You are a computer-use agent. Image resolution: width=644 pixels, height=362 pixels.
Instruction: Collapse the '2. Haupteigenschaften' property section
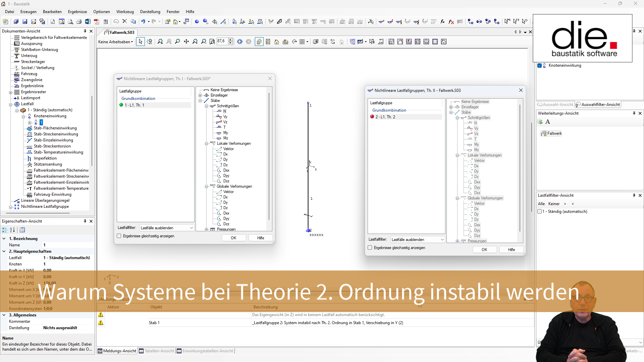coord(4,251)
